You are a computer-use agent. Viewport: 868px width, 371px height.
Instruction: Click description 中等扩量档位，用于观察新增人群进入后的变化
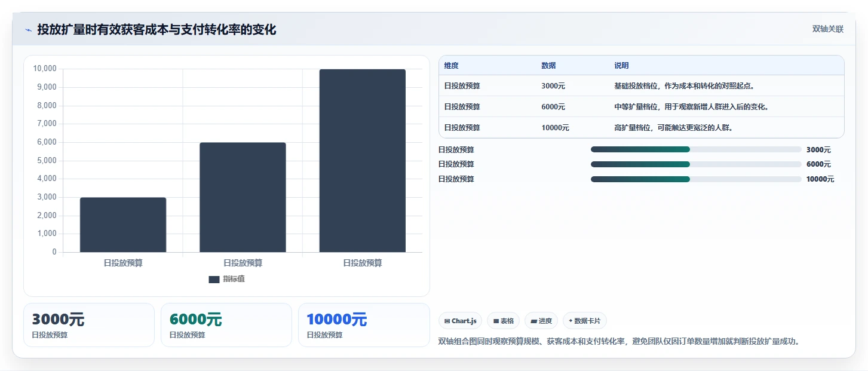694,107
